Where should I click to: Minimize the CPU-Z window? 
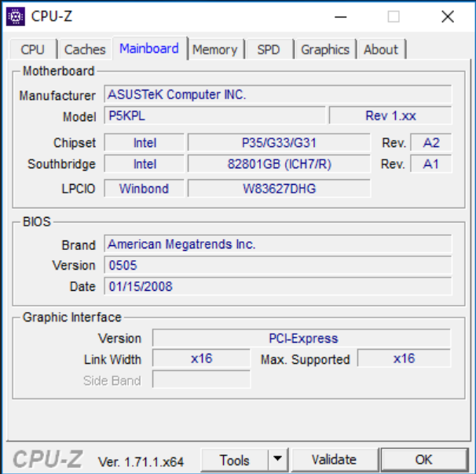click(x=341, y=17)
